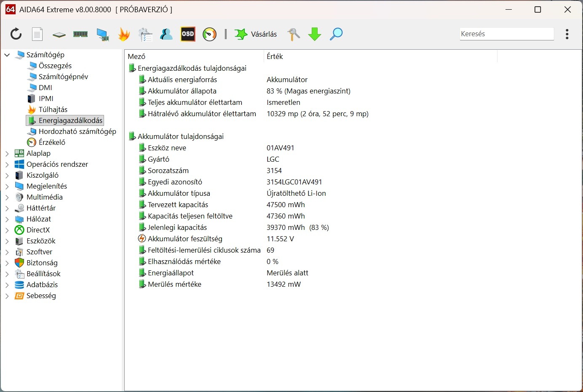
Task: Toggle the OSD panel icon
Action: pos(188,34)
